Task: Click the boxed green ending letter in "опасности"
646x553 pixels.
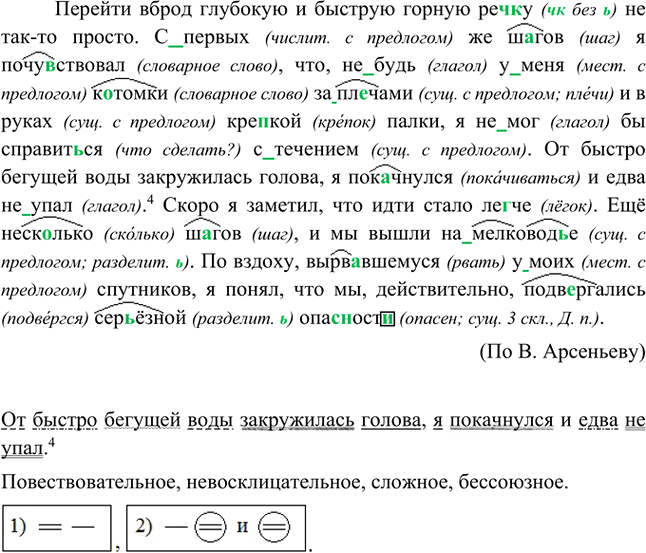Action: [x=387, y=319]
